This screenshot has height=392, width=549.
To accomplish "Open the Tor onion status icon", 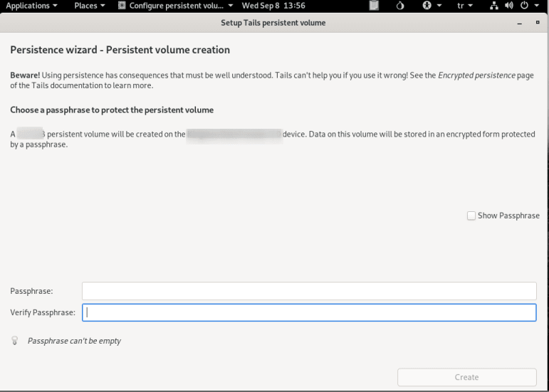I will (x=402, y=6).
